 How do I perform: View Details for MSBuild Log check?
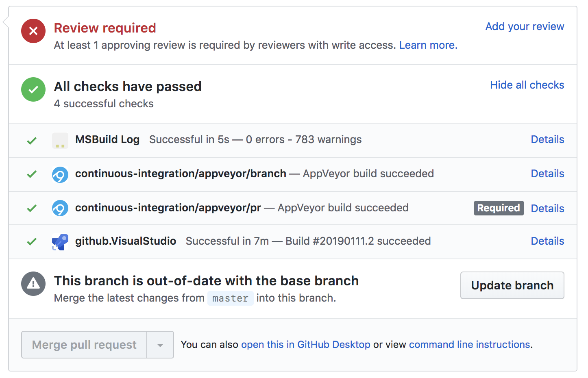tap(547, 139)
